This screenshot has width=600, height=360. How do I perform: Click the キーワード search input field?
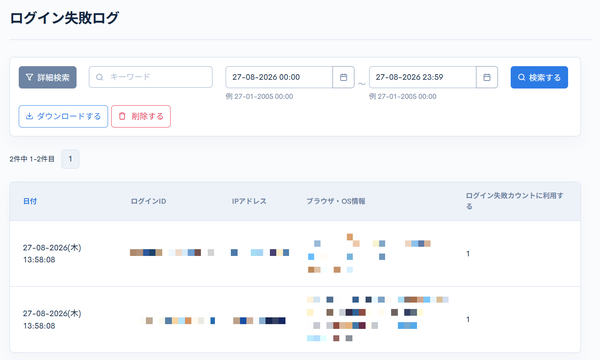click(x=151, y=77)
